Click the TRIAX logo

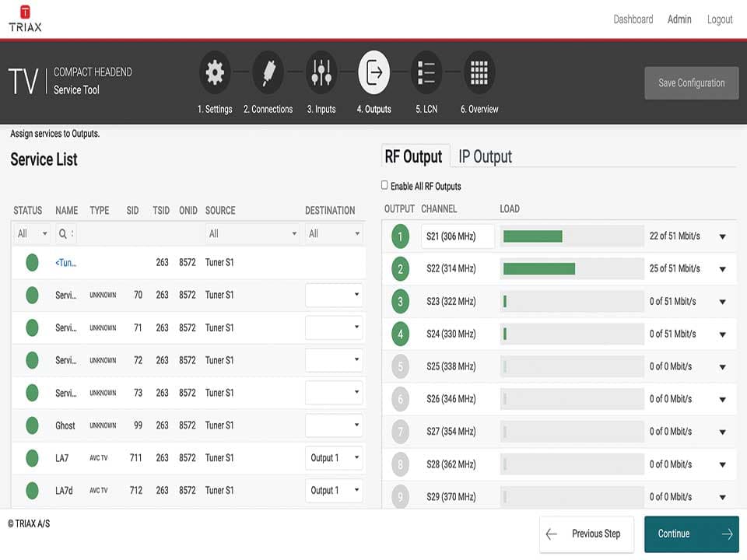pyautogui.click(x=25, y=19)
